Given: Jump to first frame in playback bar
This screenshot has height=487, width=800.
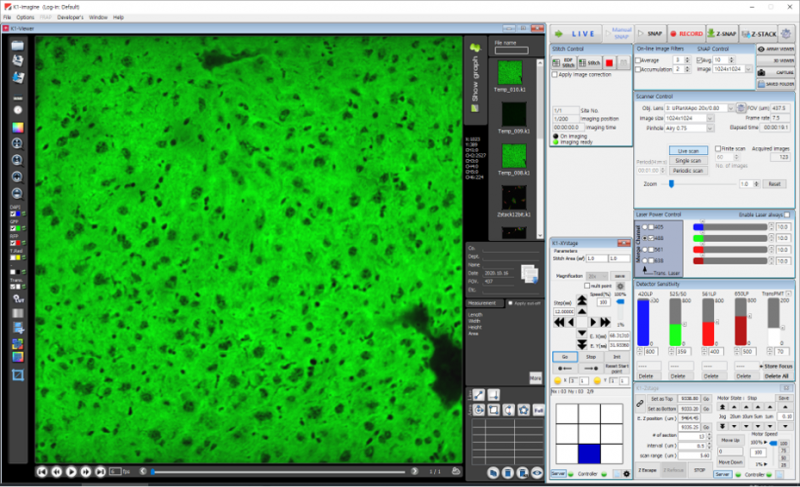Looking at the screenshot, I should point(42,472).
